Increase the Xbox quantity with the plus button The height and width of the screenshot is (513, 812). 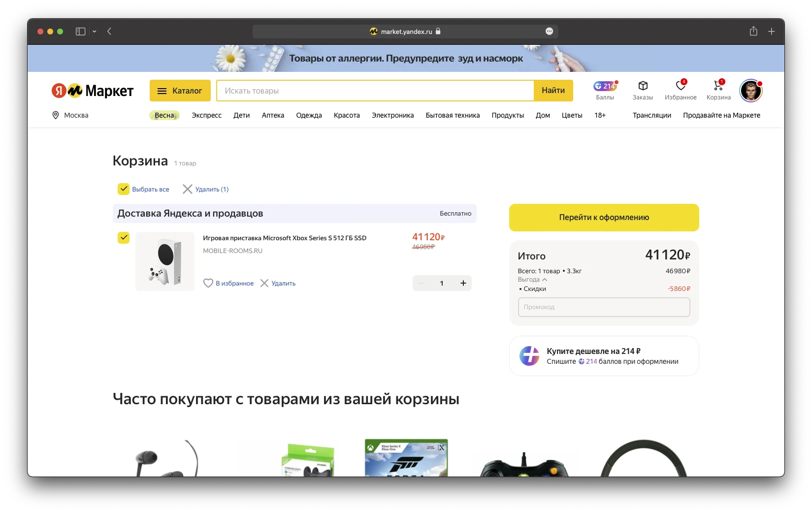point(463,283)
